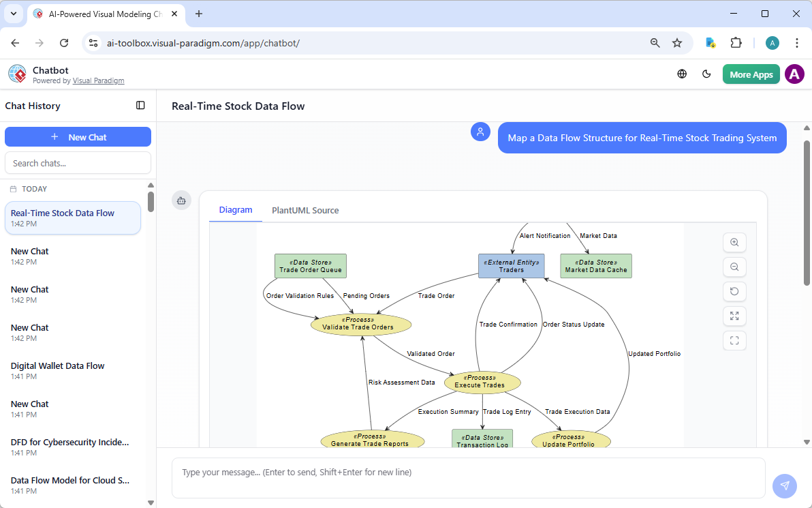The width and height of the screenshot is (812, 508).
Task: Bookmark the page using the star icon
Action: tap(677, 42)
